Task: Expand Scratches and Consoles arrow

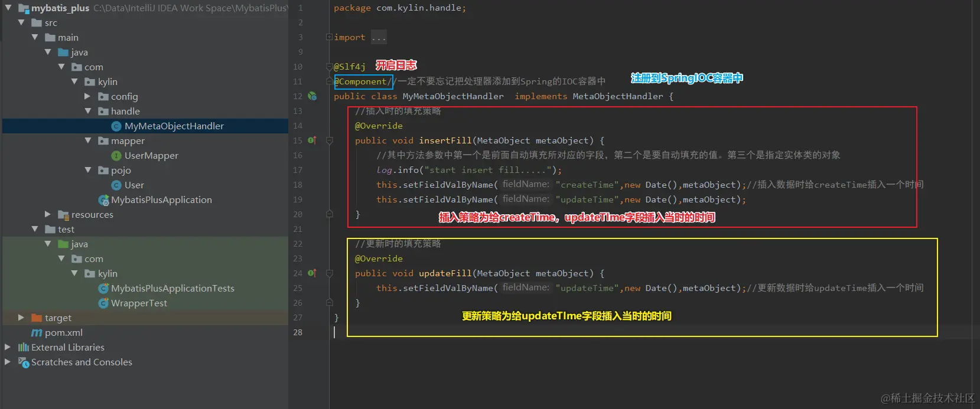Action: [8, 362]
